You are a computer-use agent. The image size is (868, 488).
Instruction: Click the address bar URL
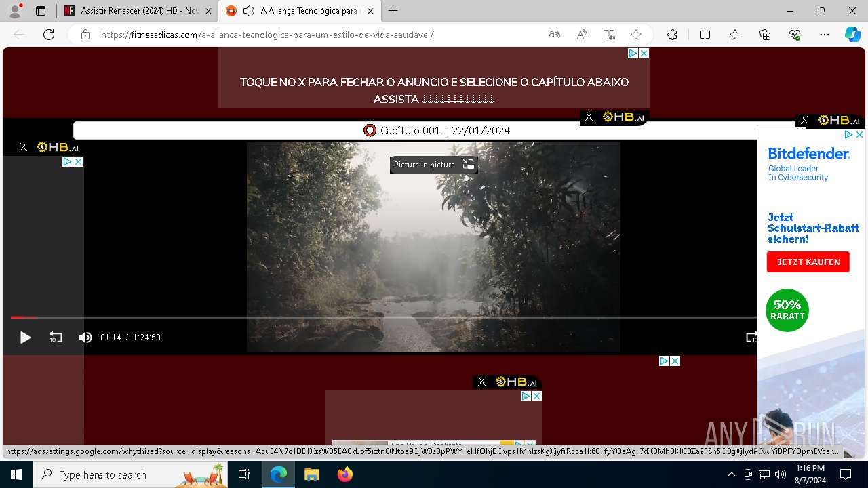pos(267,35)
